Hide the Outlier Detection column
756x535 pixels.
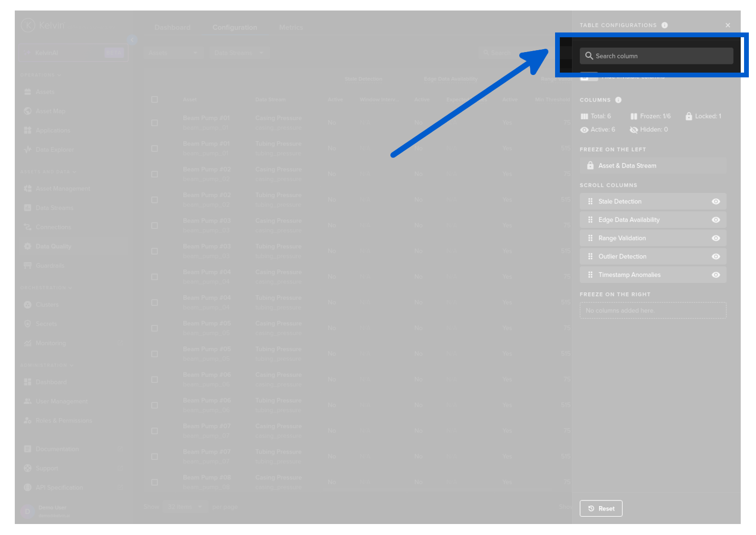pyautogui.click(x=715, y=257)
